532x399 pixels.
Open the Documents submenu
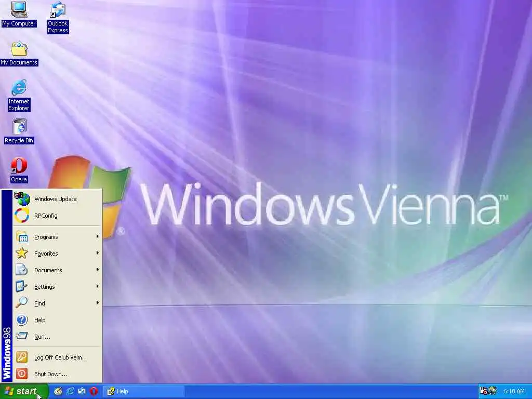point(57,270)
